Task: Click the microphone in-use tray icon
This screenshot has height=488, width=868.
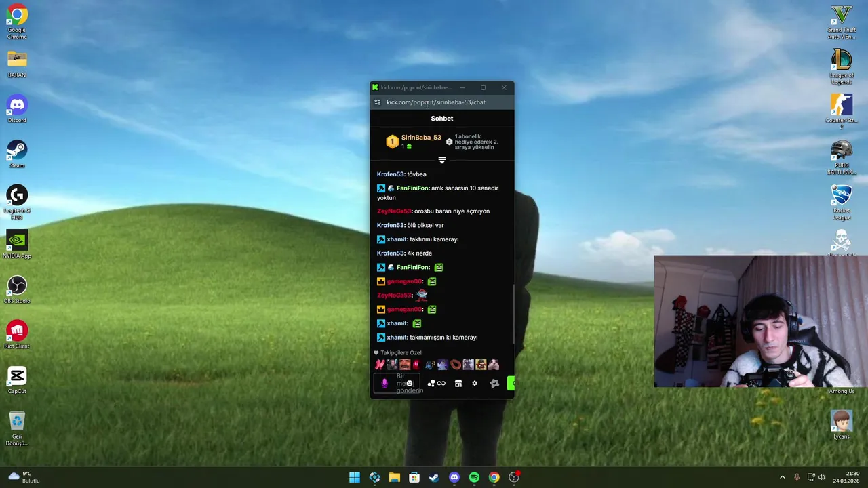Action: click(x=797, y=478)
